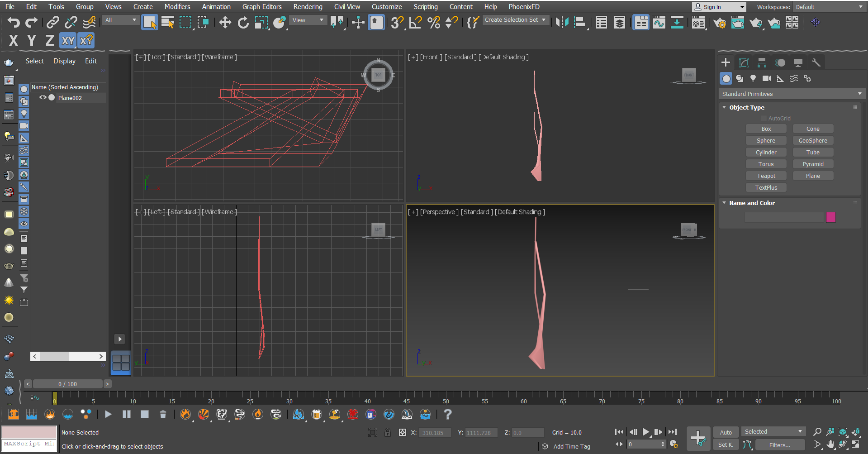Viewport: 868px width, 454px height.
Task: Select the Rotate tool
Action: (243, 22)
